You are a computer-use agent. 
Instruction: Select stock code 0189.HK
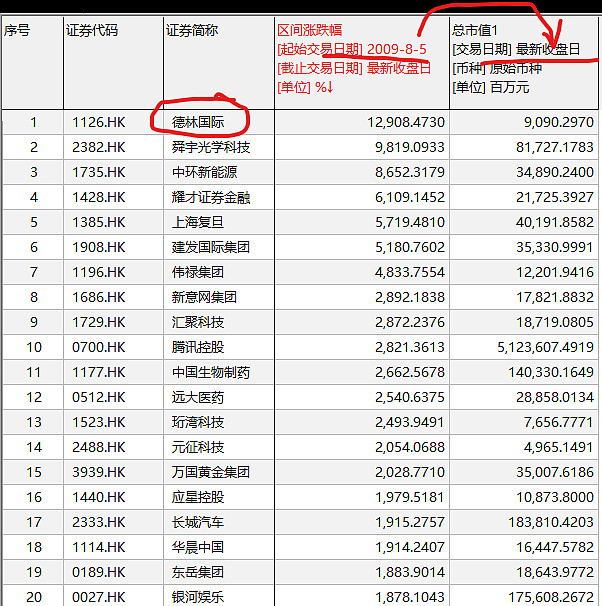click(x=99, y=572)
